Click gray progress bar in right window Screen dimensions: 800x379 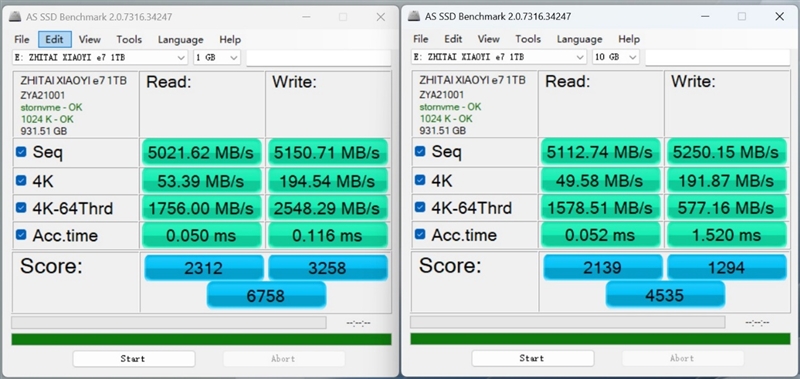(568, 322)
